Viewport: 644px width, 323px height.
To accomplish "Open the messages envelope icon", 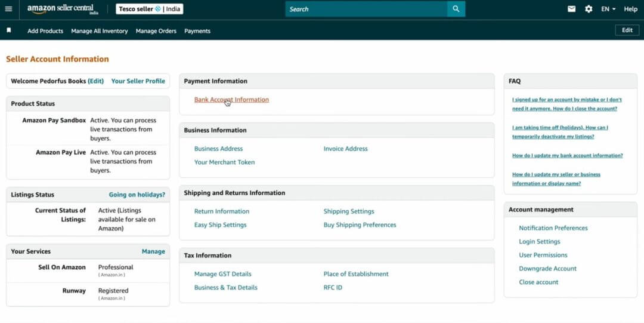I will tap(571, 9).
